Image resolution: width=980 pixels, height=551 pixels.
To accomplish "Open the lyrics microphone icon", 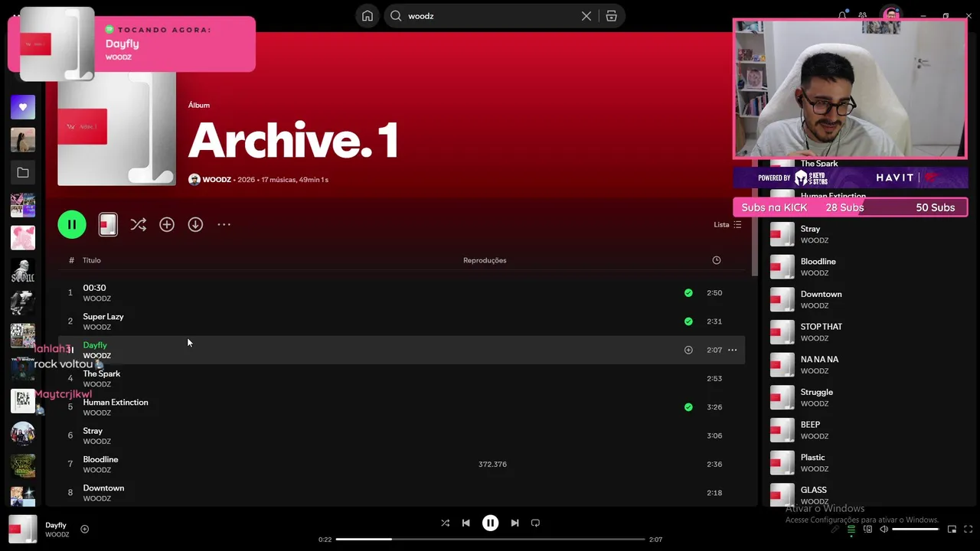I will [x=835, y=529].
